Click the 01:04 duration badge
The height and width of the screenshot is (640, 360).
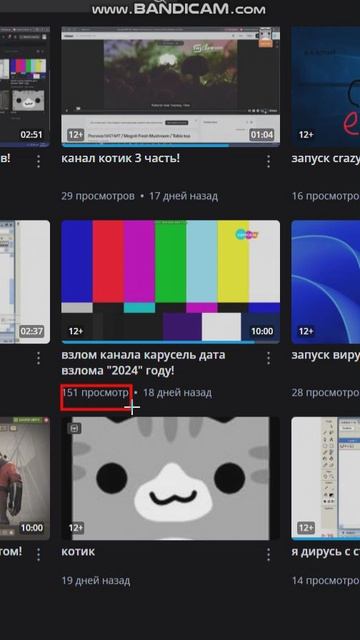[262, 135]
